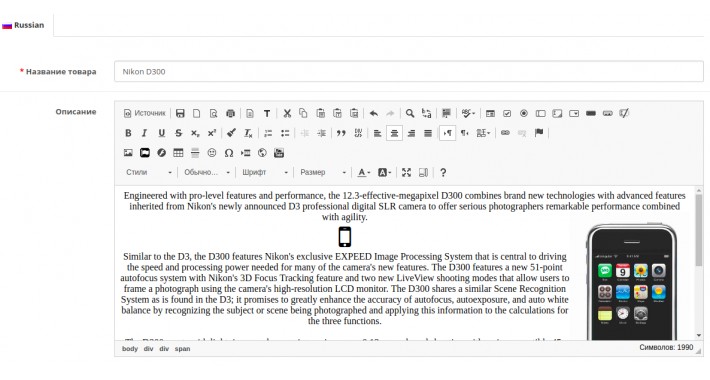Click the Insert Image icon
Screen dimensions: 710x380
pos(128,153)
